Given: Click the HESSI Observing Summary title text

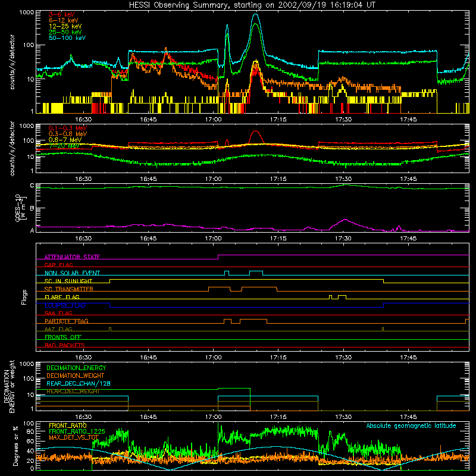Looking at the screenshot, I should tap(252, 5).
